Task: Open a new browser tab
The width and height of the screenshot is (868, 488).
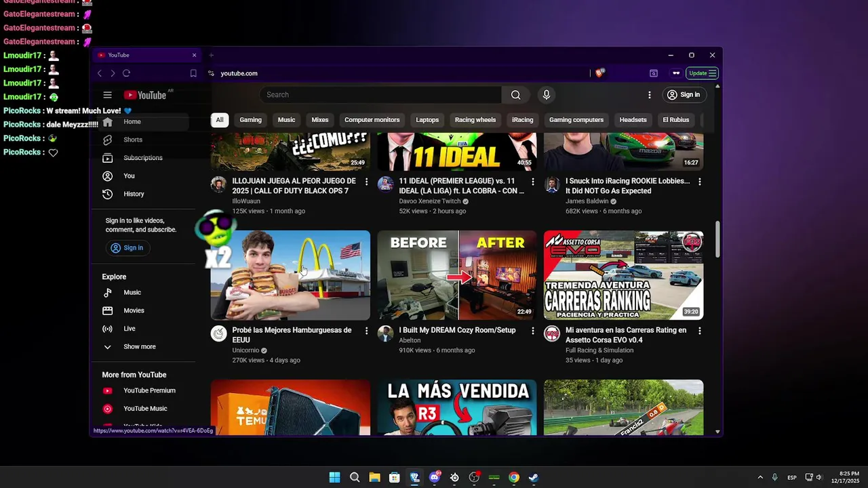Action: (x=212, y=55)
